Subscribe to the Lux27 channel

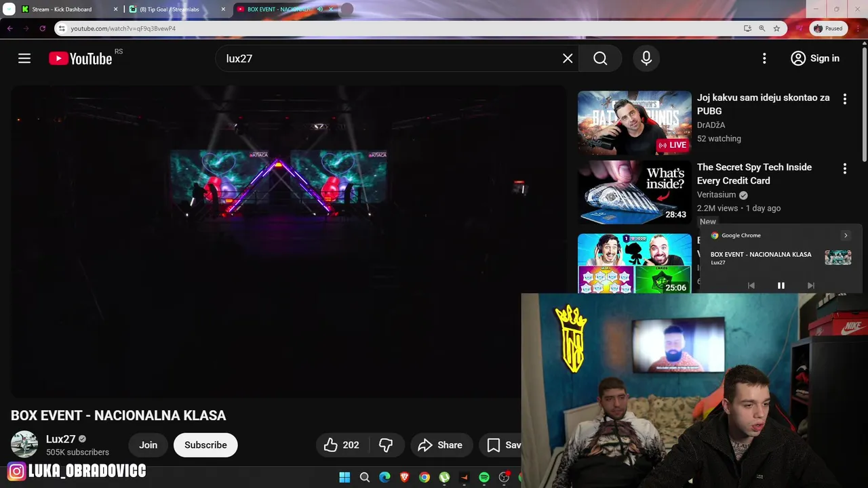tap(205, 445)
